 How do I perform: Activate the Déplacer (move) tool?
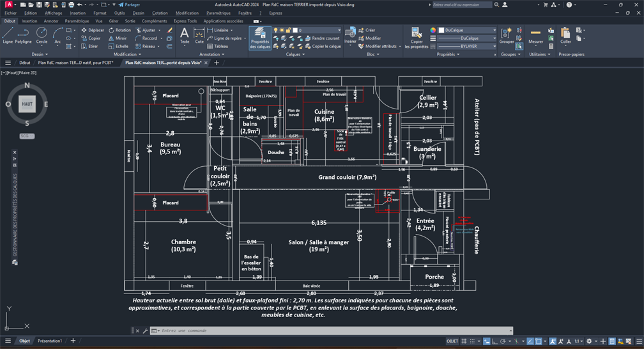(x=93, y=30)
